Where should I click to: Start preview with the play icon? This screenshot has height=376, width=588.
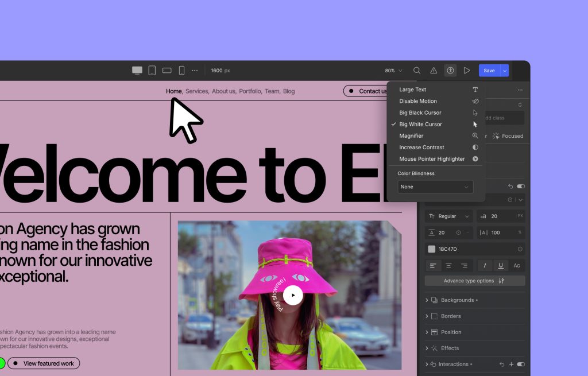click(x=467, y=70)
